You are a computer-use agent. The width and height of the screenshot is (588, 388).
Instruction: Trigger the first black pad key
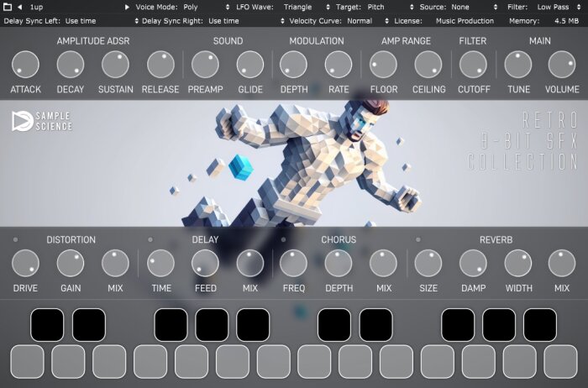pyautogui.click(x=47, y=325)
